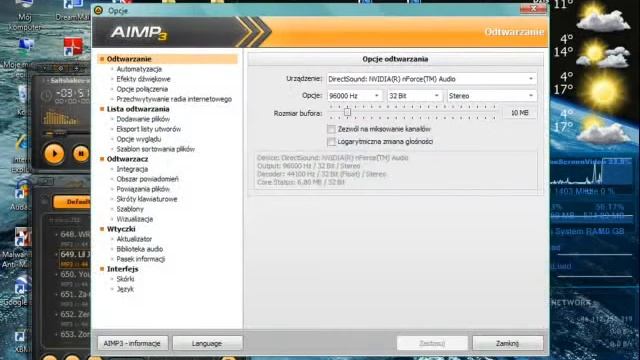Open the Urządzenie output device dropdown
640x360 pixels.
point(432,79)
